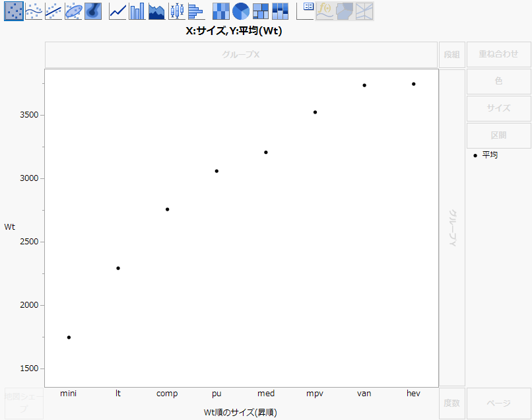Viewport: 532px width, 420px height.
Task: Select the data point for mini
Action: 69,337
